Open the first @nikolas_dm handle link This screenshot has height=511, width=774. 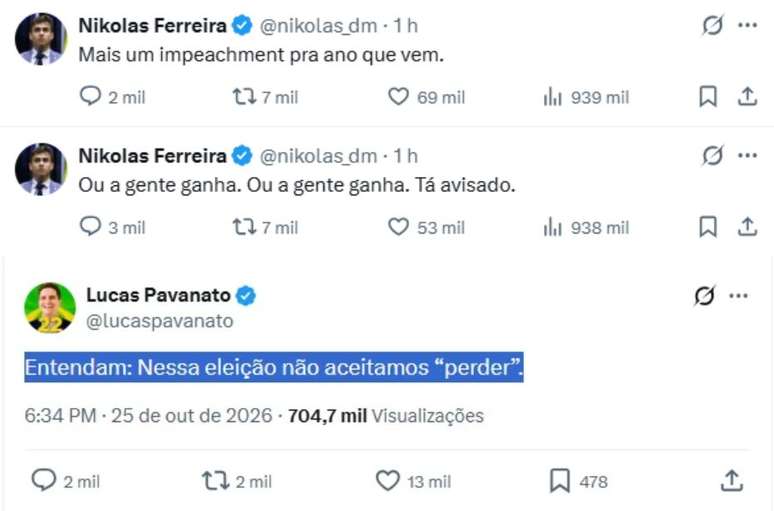(x=318, y=26)
